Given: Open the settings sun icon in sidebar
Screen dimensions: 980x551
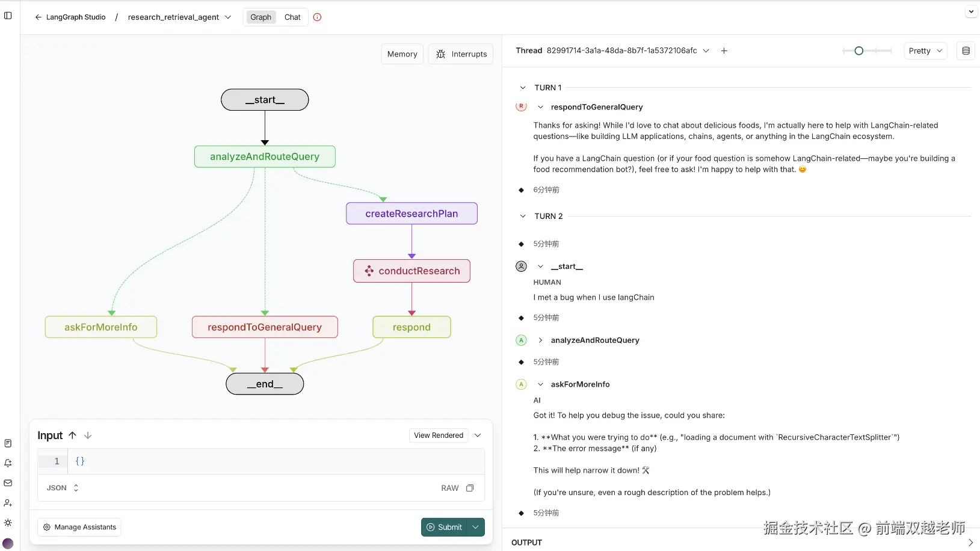Looking at the screenshot, I should [x=8, y=523].
